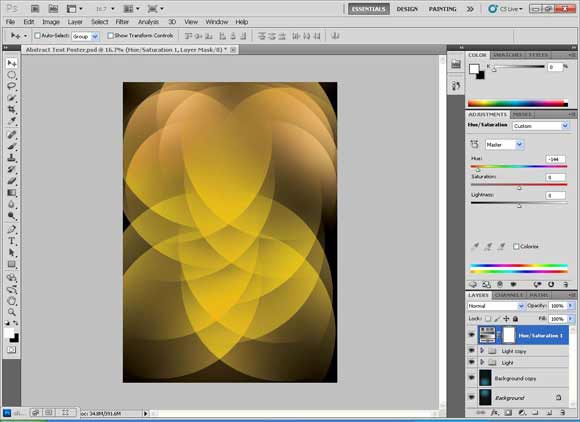Select the Pen tool
Screen dimensions: 580x422
coord(12,229)
